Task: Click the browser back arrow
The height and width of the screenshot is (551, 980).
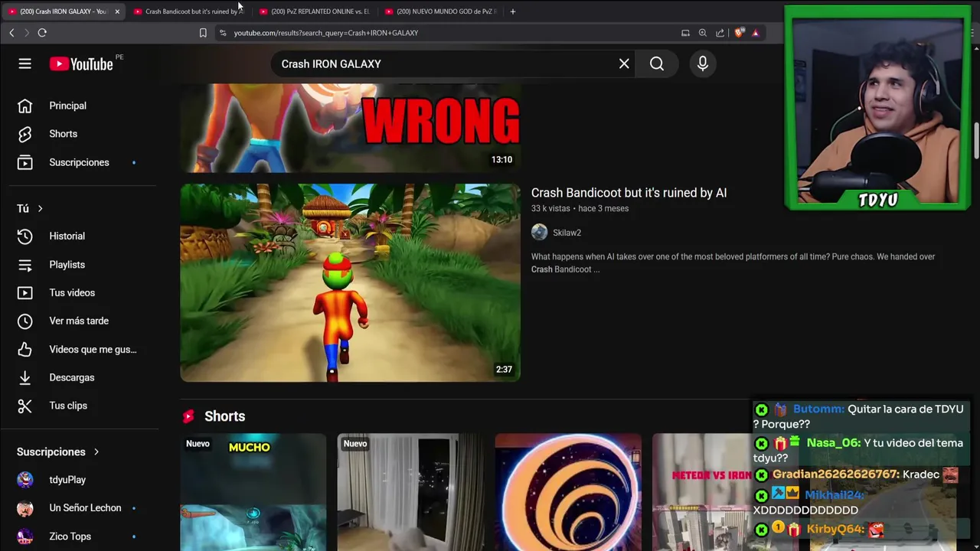Action: (x=11, y=33)
